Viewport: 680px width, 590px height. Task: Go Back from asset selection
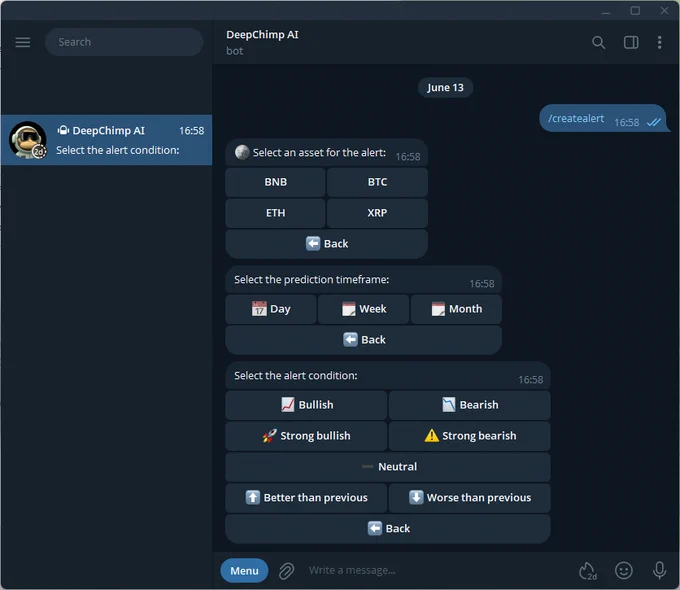327,244
